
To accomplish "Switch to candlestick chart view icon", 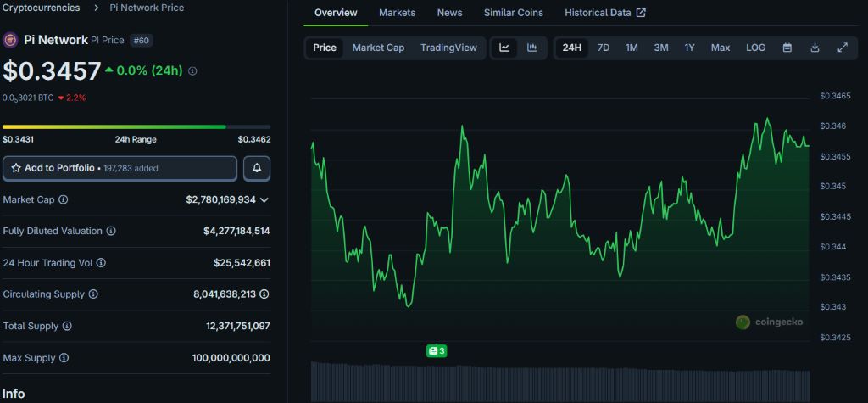I will [x=532, y=48].
